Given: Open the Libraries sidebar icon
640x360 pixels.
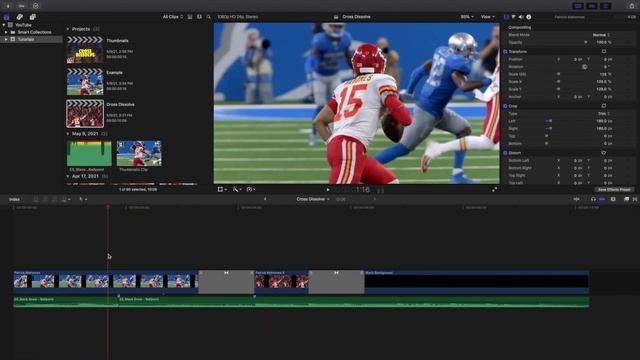Looking at the screenshot, I should point(7,17).
